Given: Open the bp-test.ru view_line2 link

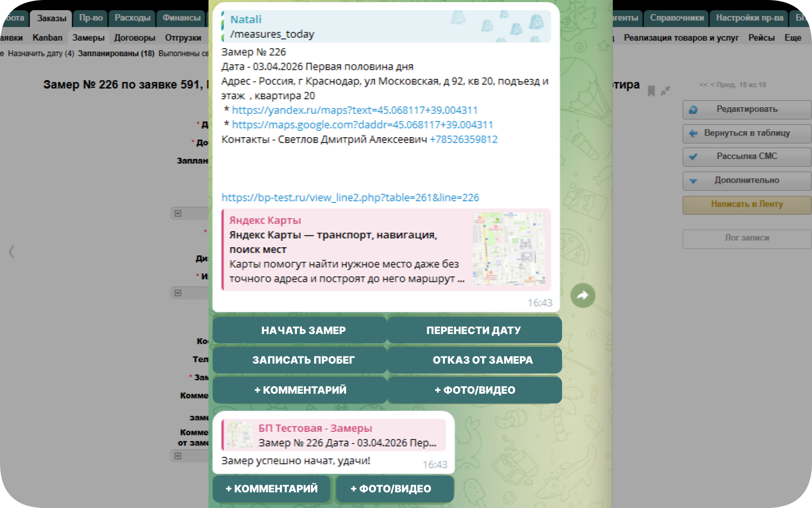Looking at the screenshot, I should [x=350, y=198].
